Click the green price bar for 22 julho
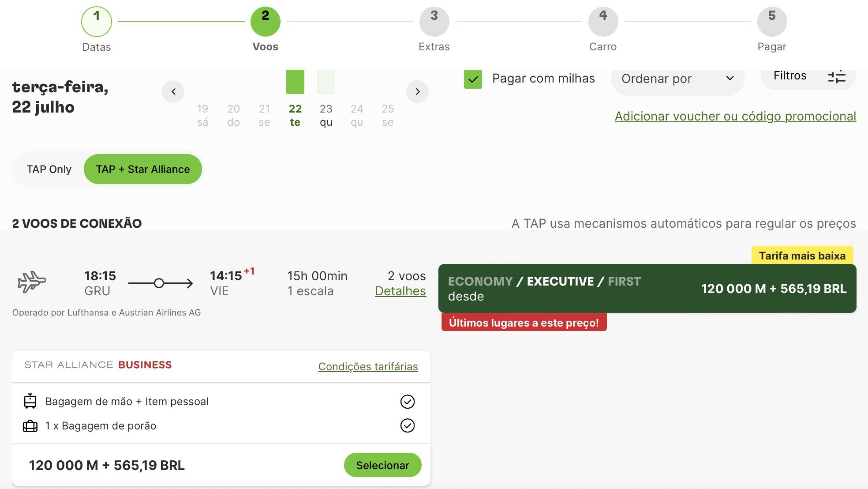 [295, 82]
